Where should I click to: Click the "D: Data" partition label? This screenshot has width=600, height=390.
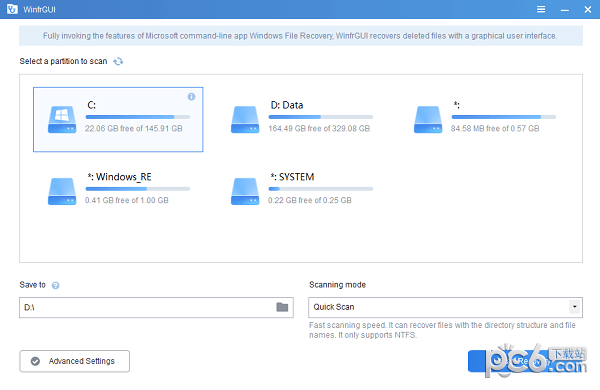point(287,105)
